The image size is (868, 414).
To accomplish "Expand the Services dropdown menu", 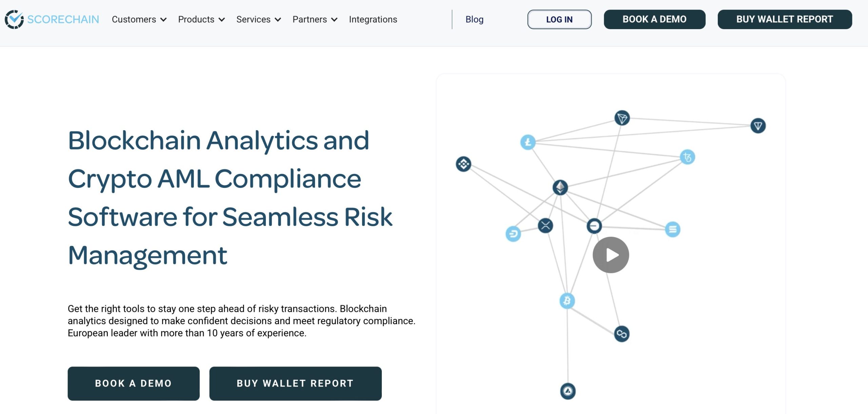I will pyautogui.click(x=258, y=19).
